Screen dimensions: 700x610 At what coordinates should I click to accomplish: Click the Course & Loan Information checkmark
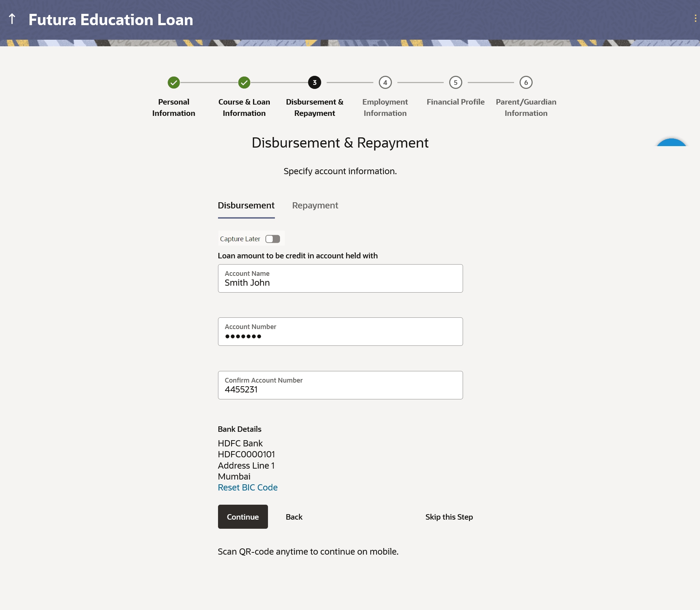[x=244, y=83]
